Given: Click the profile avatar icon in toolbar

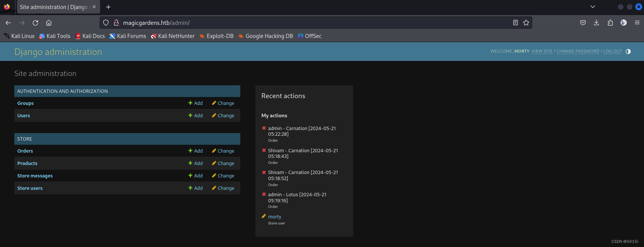Looking at the screenshot, I should [624, 23].
